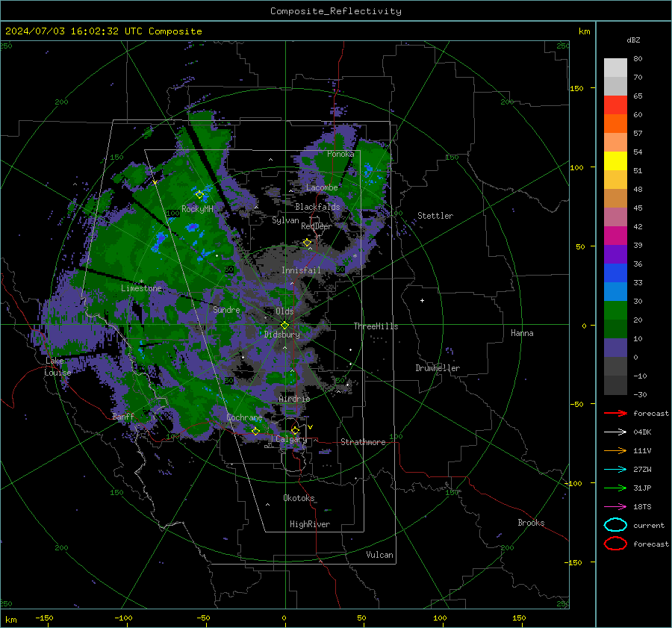Click the ThreeHills map label
The height and width of the screenshot is (628, 672).
pos(376,326)
